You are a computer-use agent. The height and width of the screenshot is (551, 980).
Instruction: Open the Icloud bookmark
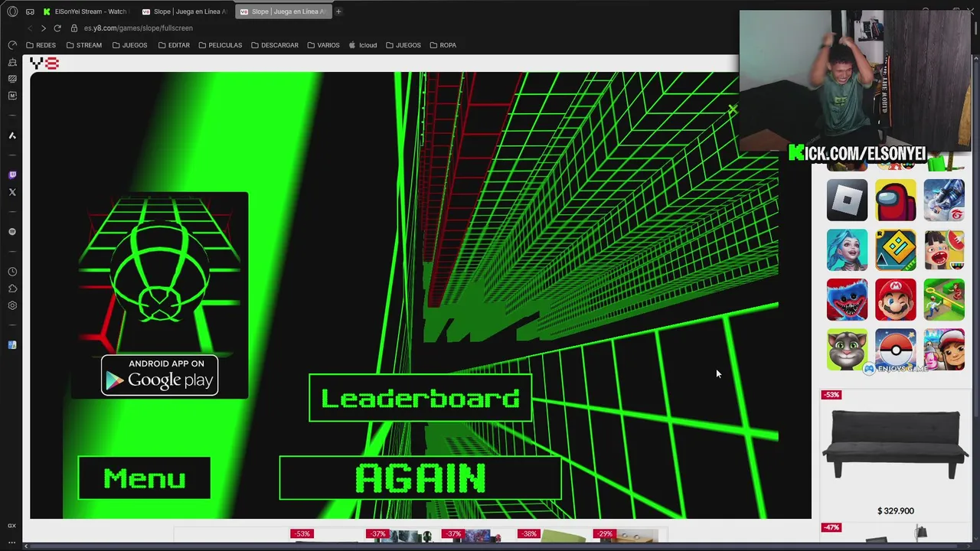(362, 45)
